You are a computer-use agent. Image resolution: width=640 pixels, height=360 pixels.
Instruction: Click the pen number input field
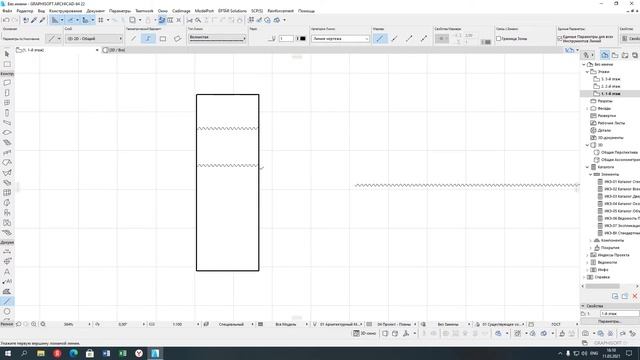[x=286, y=38]
